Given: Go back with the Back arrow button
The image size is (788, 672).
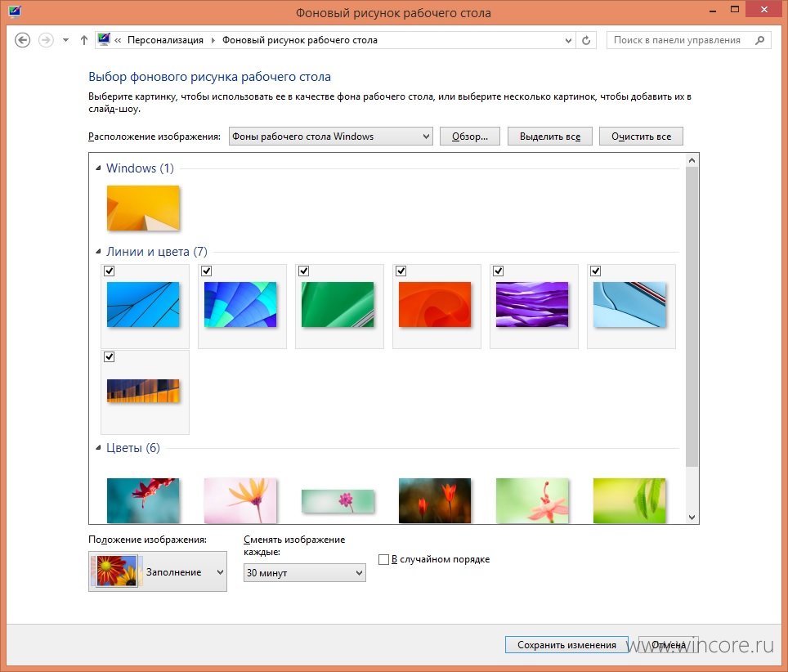Looking at the screenshot, I should (22, 40).
